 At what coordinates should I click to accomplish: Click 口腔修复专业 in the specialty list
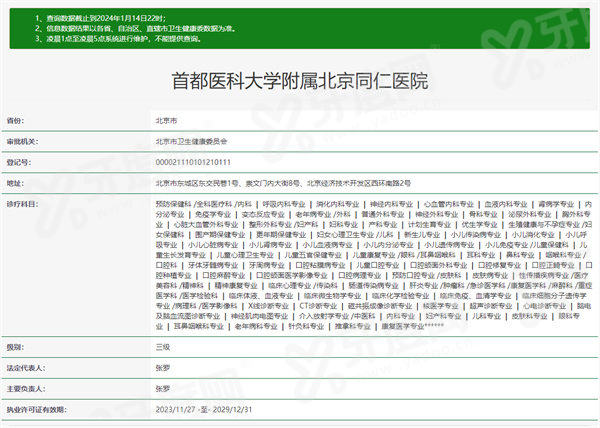tap(499, 265)
